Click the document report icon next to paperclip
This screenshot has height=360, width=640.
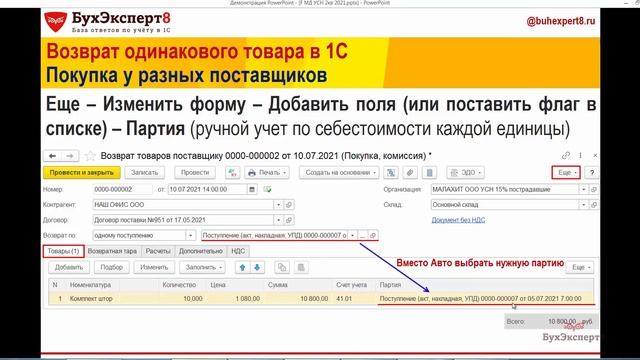tap(429, 173)
